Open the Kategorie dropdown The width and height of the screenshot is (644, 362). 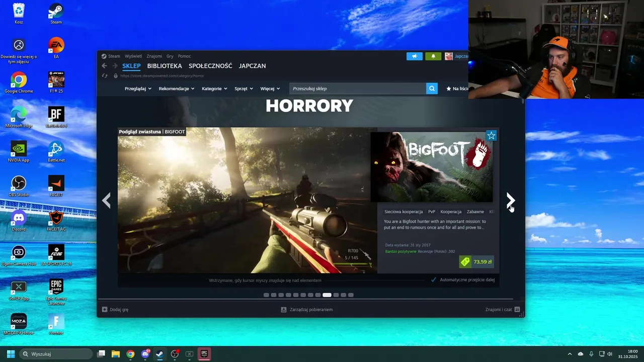[x=214, y=88]
